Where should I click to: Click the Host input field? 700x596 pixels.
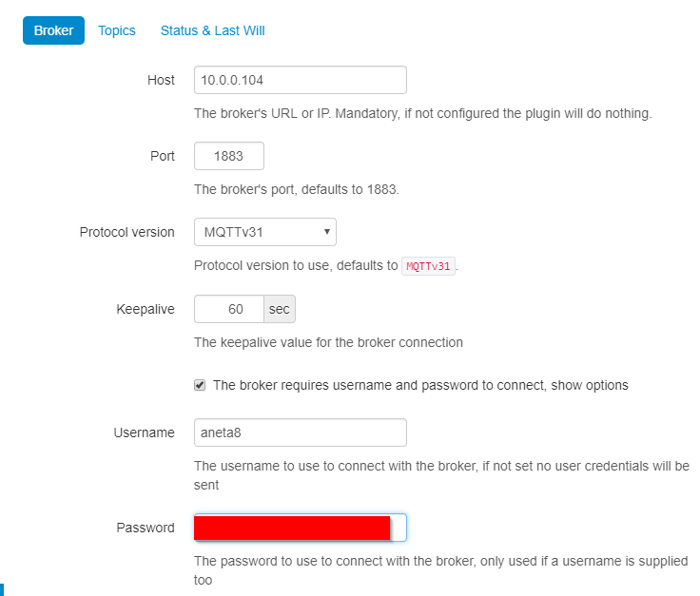pyautogui.click(x=300, y=80)
